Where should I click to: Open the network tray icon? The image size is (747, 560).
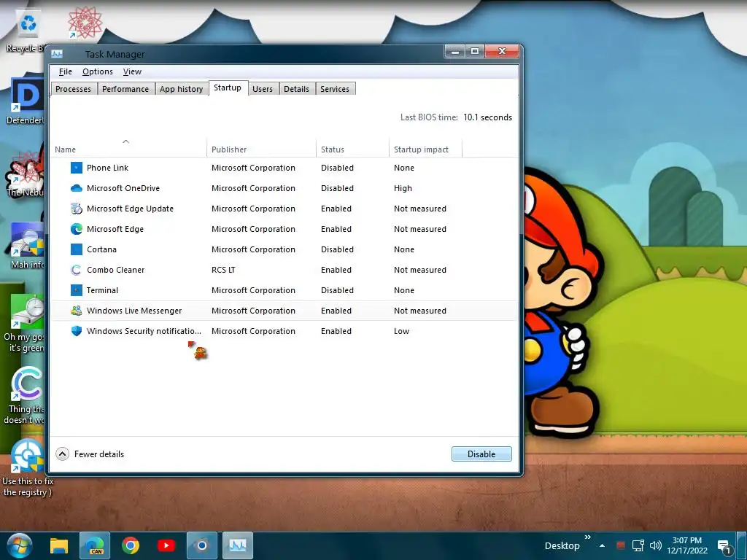click(x=638, y=545)
